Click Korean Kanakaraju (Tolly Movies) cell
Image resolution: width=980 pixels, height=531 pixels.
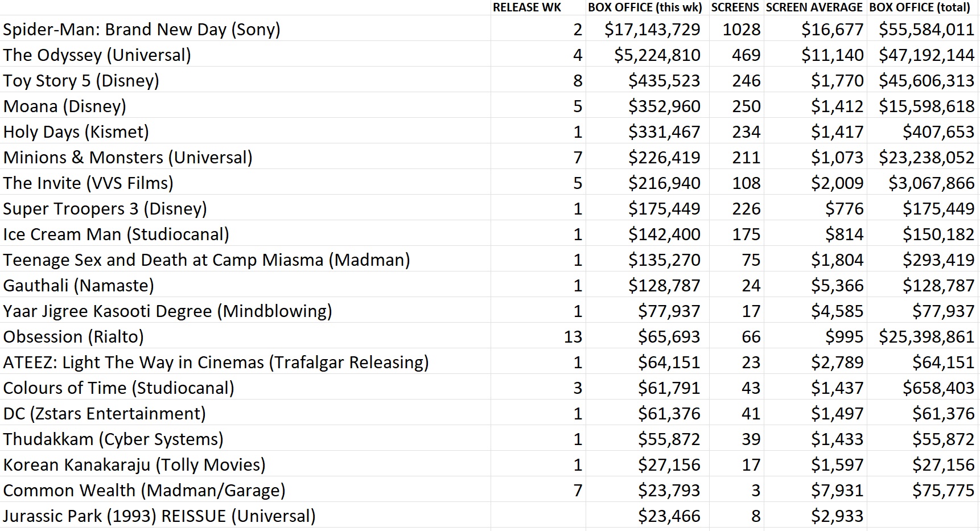[x=134, y=465]
